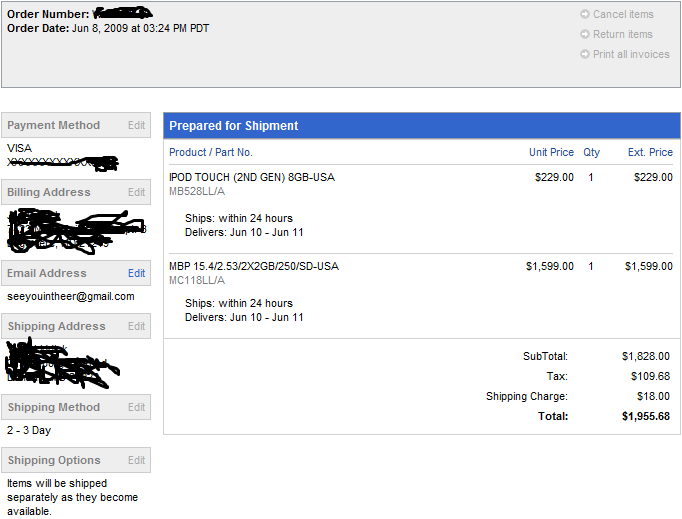Edit the Payment Method section

coord(136,125)
